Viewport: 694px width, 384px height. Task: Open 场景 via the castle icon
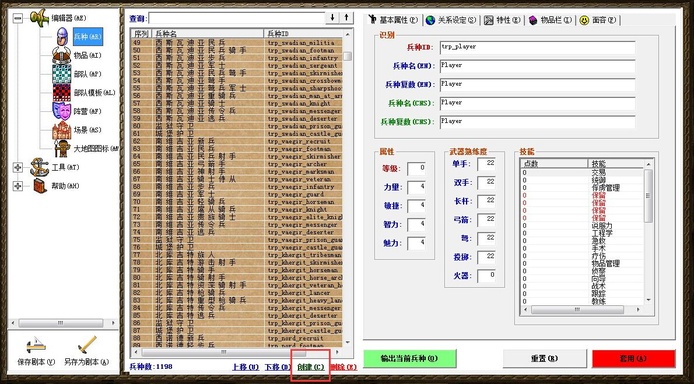tap(62, 130)
